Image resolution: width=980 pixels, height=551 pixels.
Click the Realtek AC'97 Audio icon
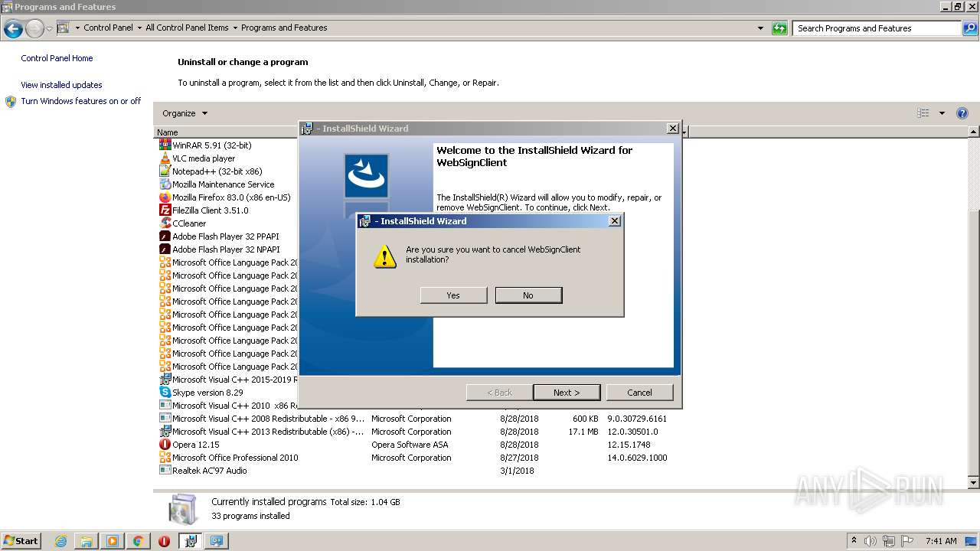[165, 471]
